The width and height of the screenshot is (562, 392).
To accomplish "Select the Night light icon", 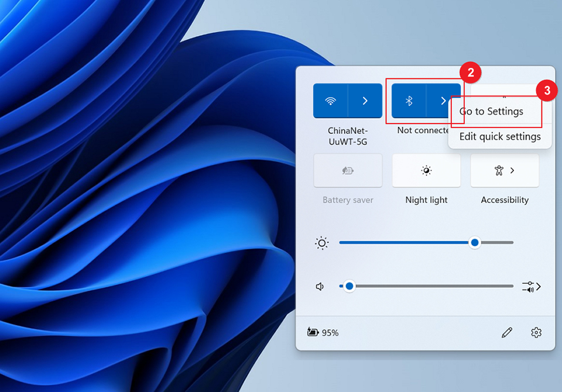I will pos(426,170).
